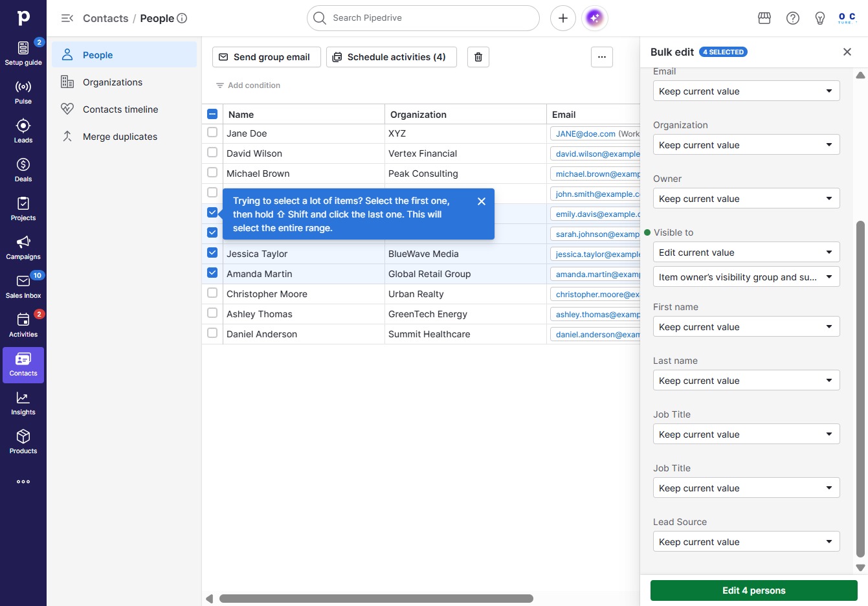Image resolution: width=868 pixels, height=606 pixels.
Task: Check the Daniel Anderson row checkbox
Action: (x=212, y=333)
